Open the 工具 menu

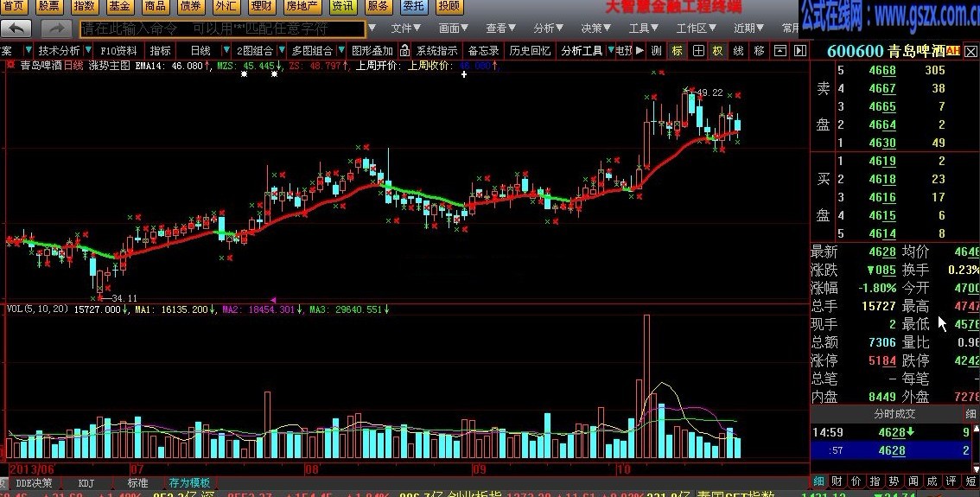pos(643,29)
